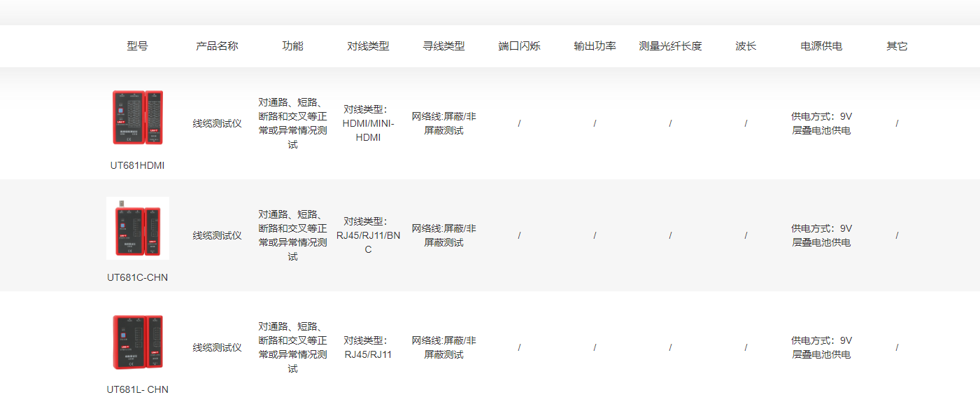Click the 功能 column header
The image size is (980, 409).
coord(292,46)
